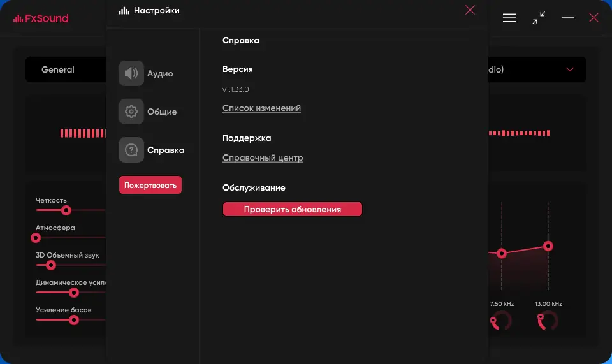Switch to the Аудио settings tab
Image resolution: width=612 pixels, height=364 pixels.
pos(160,73)
